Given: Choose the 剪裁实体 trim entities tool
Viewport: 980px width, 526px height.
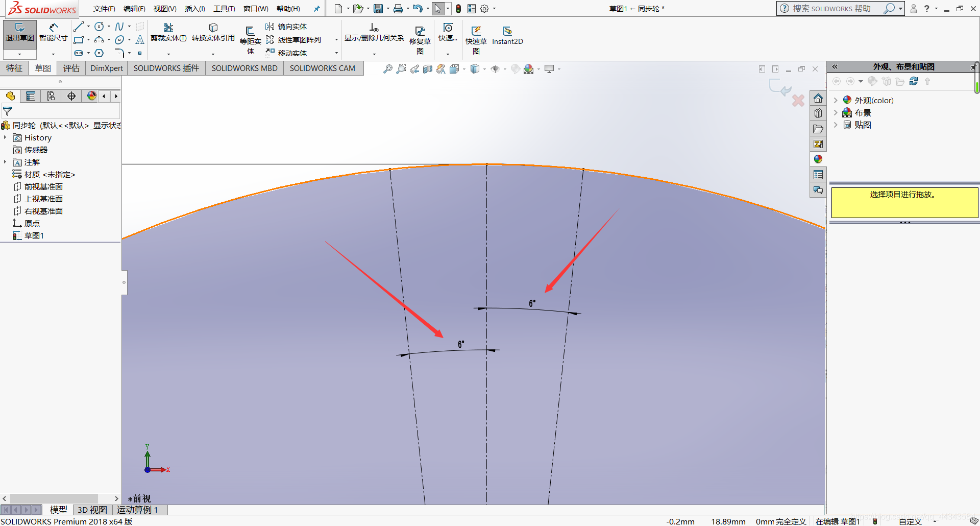Looking at the screenshot, I should pyautogui.click(x=168, y=32).
